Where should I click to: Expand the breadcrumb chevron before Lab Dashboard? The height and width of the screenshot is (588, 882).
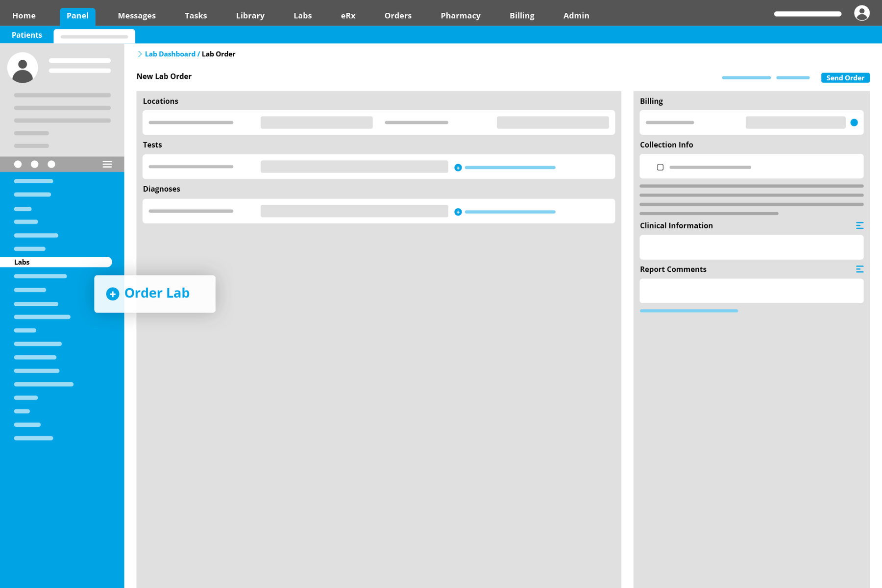[x=140, y=54]
